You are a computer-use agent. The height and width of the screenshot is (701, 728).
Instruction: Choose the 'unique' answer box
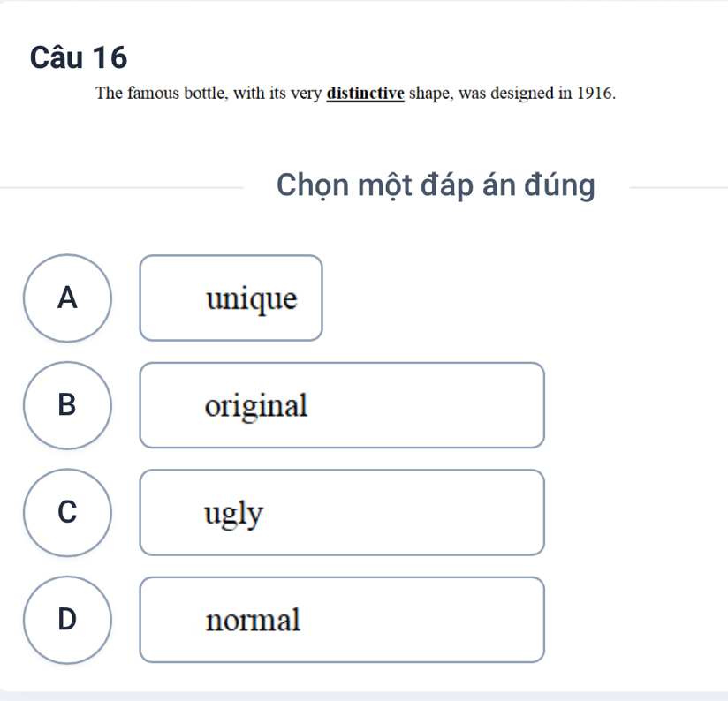pos(231,298)
